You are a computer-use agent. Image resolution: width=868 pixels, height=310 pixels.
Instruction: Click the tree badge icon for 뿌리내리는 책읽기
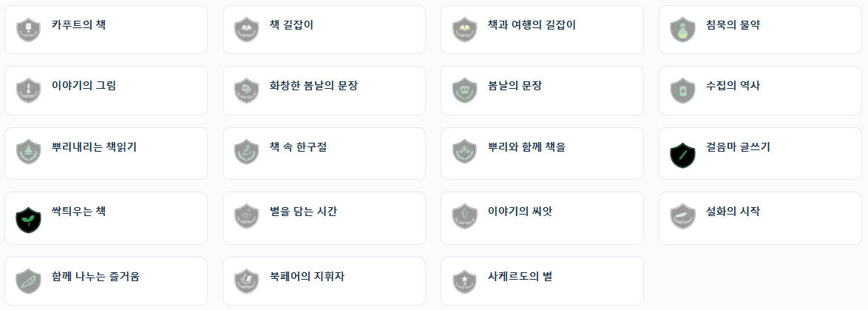pos(28,152)
